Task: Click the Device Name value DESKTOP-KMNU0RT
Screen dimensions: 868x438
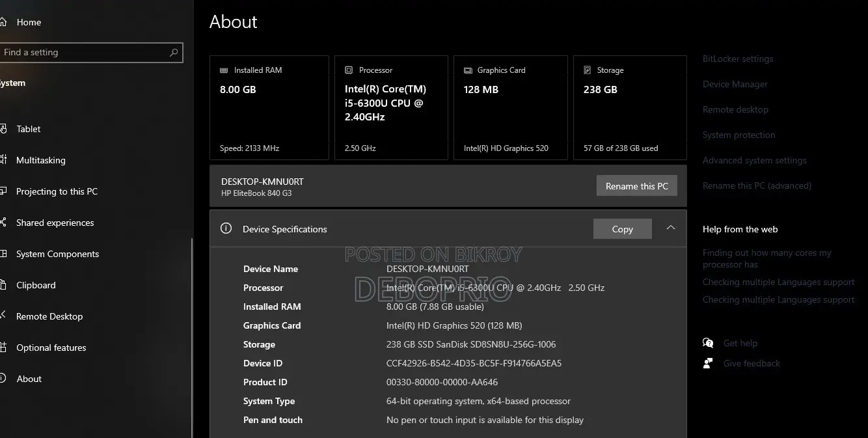Action: (427, 269)
